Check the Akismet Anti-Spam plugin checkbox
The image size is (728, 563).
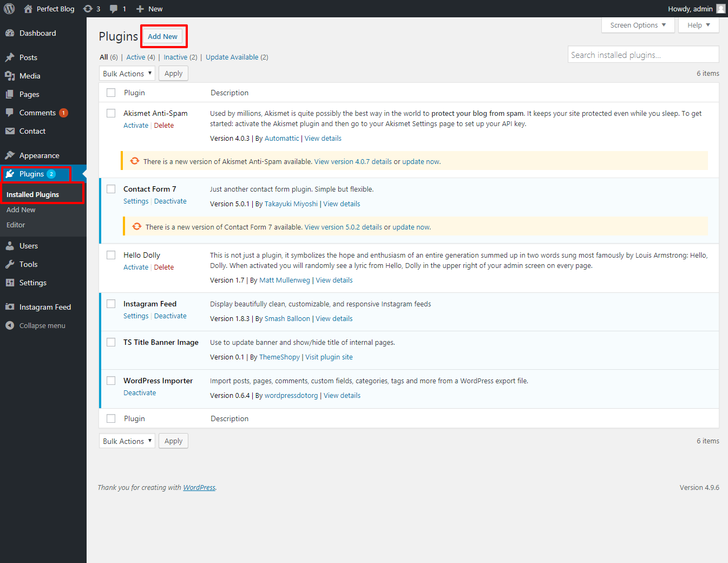(x=111, y=113)
